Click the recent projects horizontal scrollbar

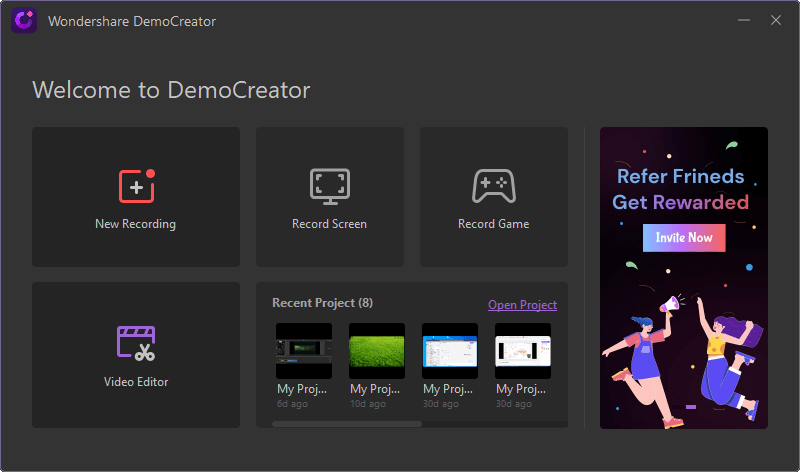click(x=347, y=424)
